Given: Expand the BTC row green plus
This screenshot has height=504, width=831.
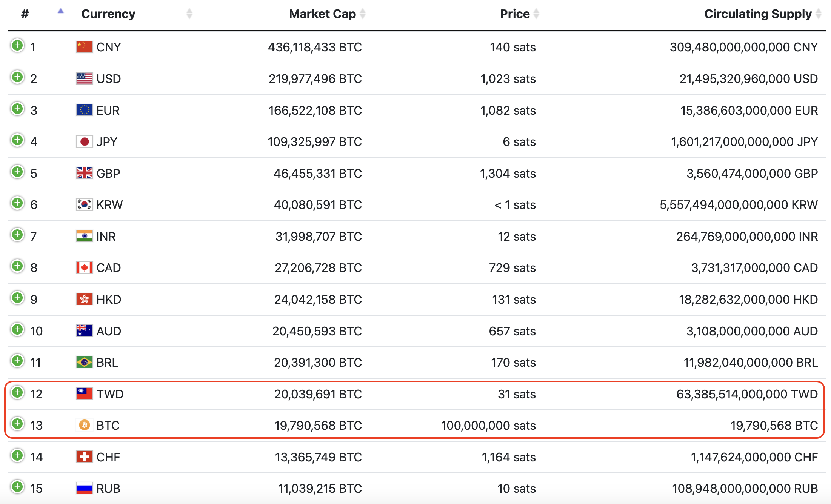Looking at the screenshot, I should point(17,424).
